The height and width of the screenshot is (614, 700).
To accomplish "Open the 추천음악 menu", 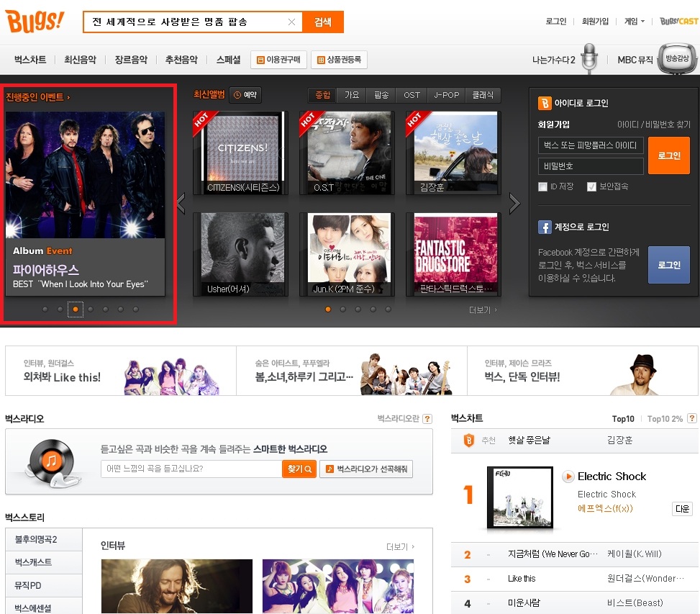I will coord(181,60).
